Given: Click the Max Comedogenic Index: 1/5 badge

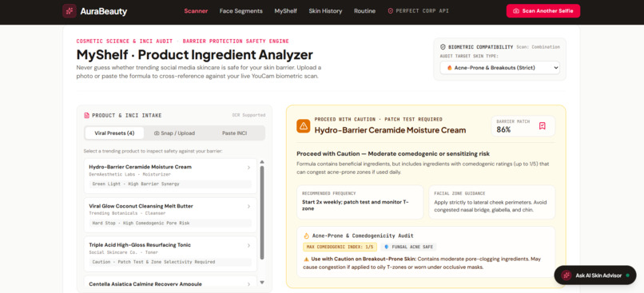Looking at the screenshot, I should tap(340, 247).
